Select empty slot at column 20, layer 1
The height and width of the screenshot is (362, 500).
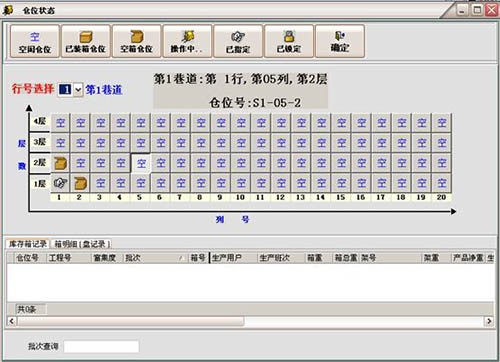pos(442,183)
